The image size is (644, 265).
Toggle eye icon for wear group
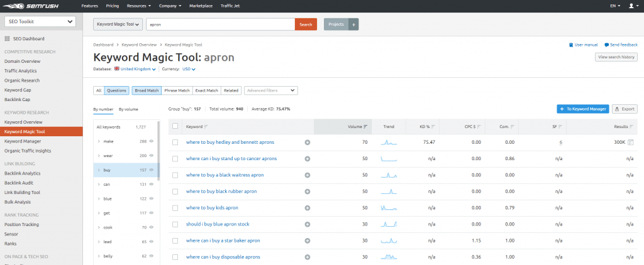coord(151,156)
